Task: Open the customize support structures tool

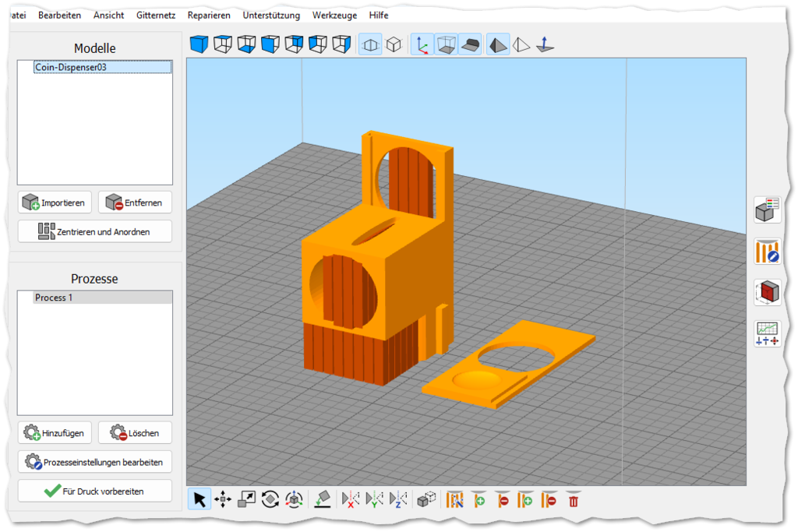Action: [454, 499]
